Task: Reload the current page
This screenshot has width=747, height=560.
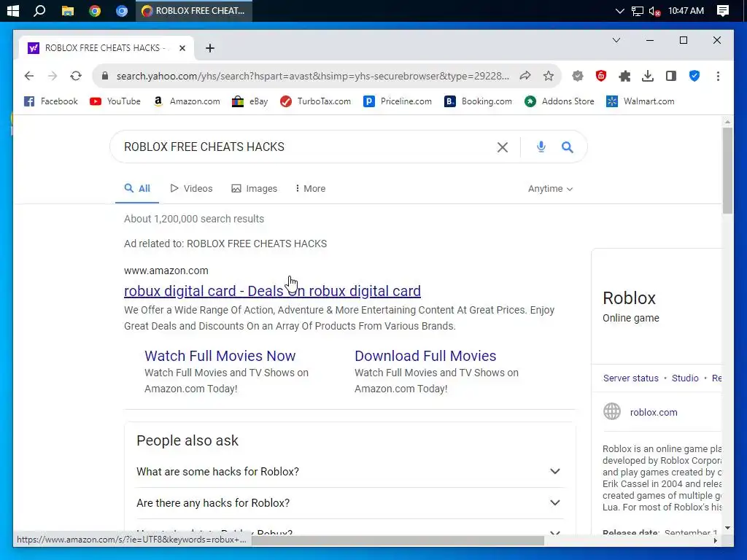Action: (x=76, y=76)
